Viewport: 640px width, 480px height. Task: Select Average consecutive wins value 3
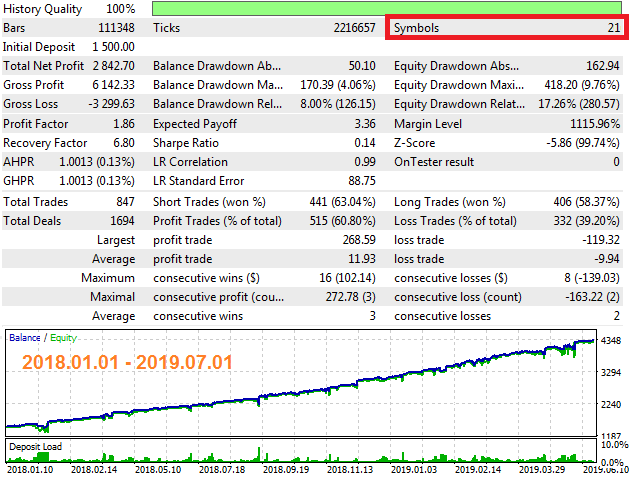coord(372,316)
